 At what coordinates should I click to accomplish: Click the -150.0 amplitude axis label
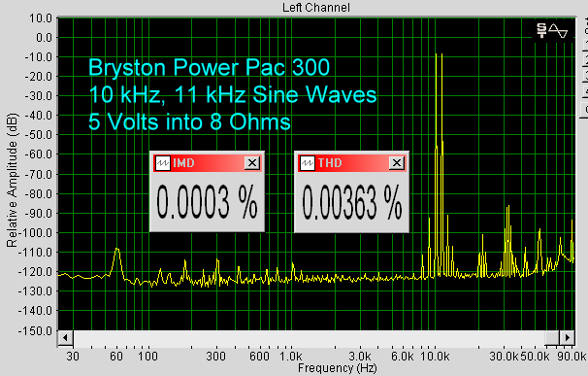(x=35, y=331)
